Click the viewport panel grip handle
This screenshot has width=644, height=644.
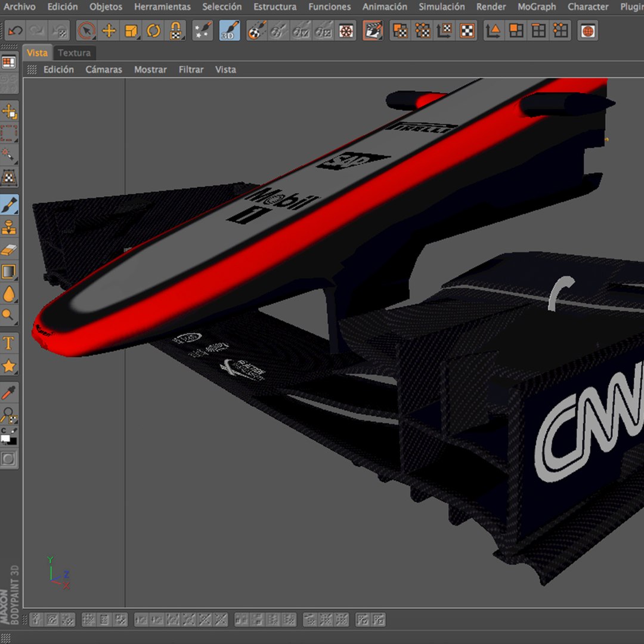click(x=32, y=69)
